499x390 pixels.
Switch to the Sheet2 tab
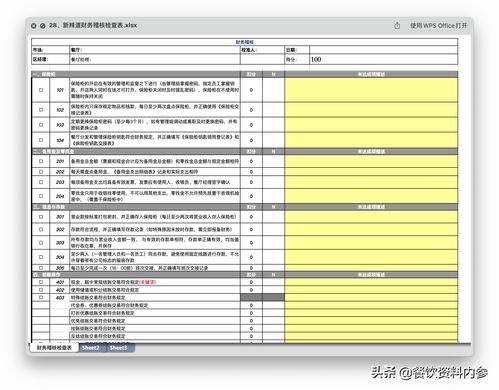(x=91, y=348)
